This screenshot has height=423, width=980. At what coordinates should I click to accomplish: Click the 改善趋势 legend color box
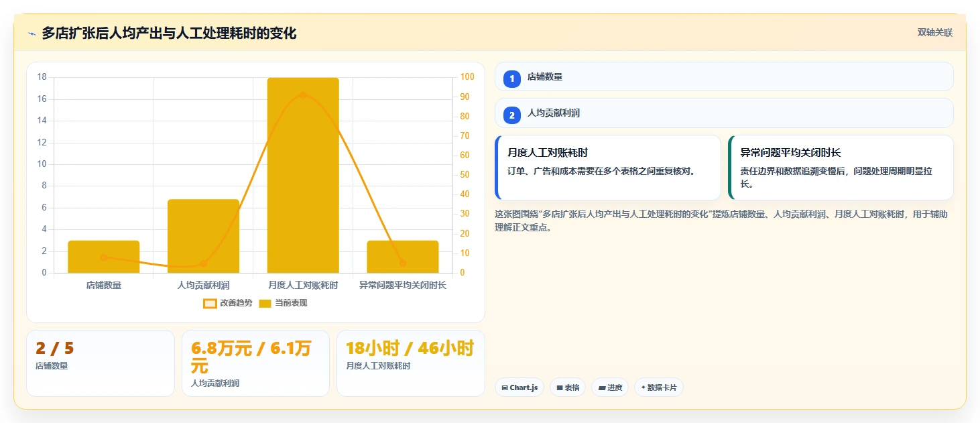pos(210,304)
